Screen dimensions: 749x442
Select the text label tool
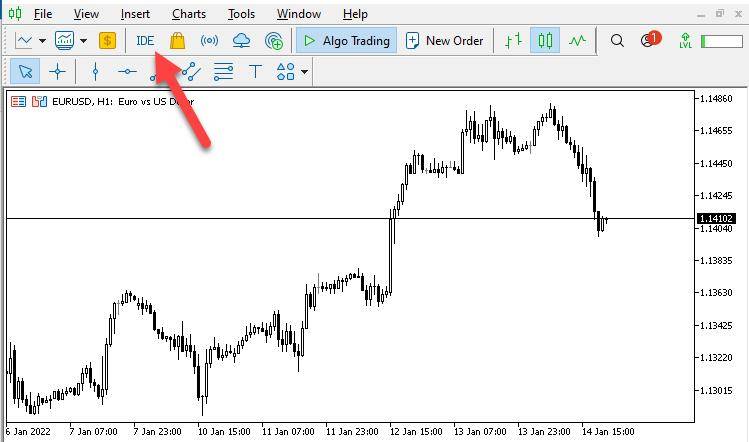[256, 72]
